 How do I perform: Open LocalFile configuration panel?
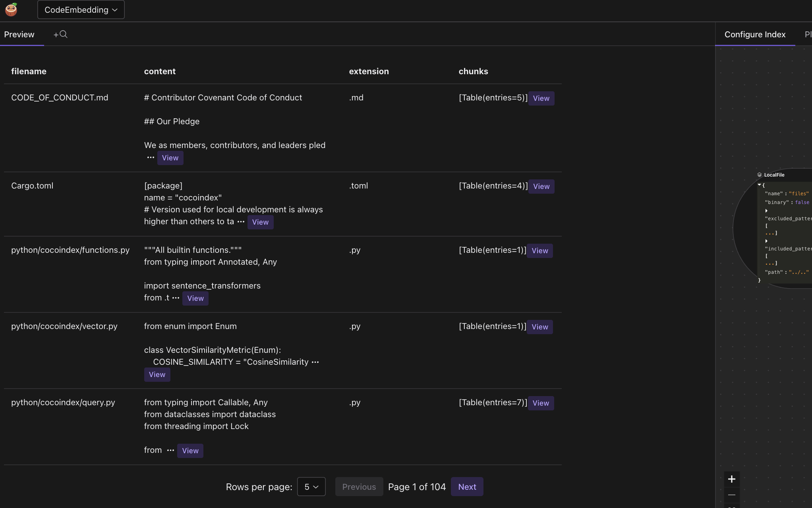774,174
